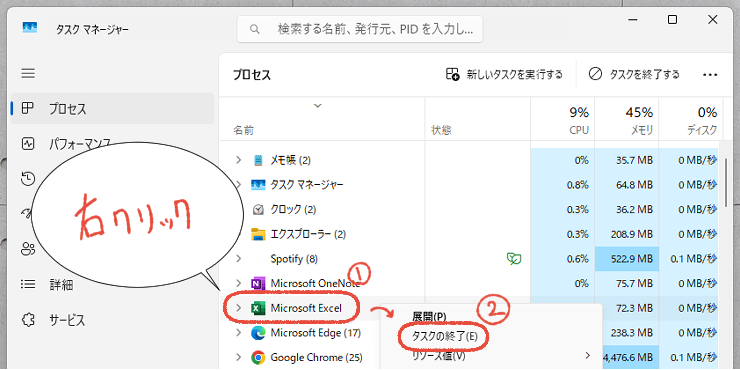The image size is (740, 370).
Task: Maximize the Task Manager window
Action: tap(673, 19)
